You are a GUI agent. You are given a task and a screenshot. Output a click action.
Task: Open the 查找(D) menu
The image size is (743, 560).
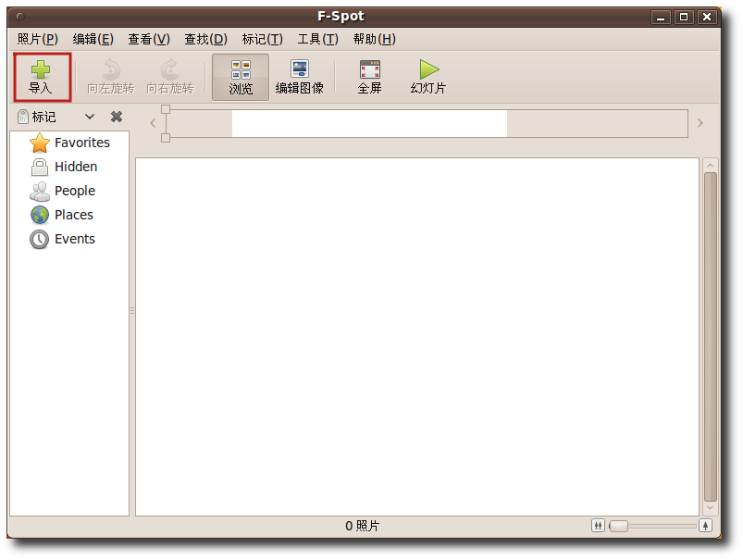coord(206,40)
